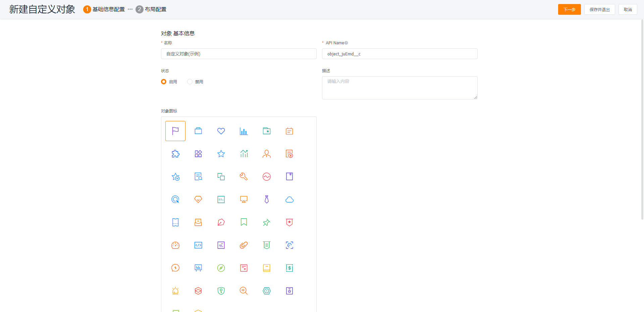Image resolution: width=644 pixels, height=312 pixels.
Task: Choose the yellow book icon
Action: pyautogui.click(x=267, y=268)
